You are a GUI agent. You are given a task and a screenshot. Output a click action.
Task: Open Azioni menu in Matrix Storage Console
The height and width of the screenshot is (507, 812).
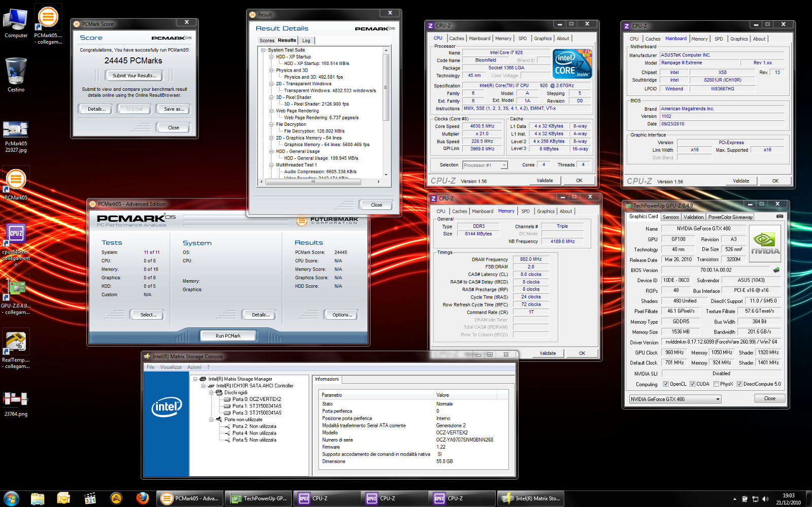pyautogui.click(x=194, y=367)
